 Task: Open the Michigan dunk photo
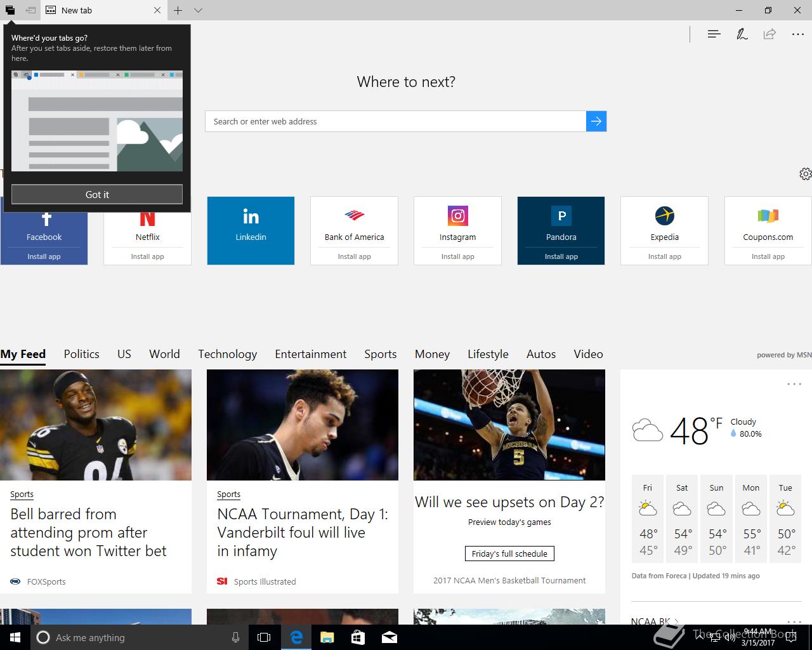[509, 425]
